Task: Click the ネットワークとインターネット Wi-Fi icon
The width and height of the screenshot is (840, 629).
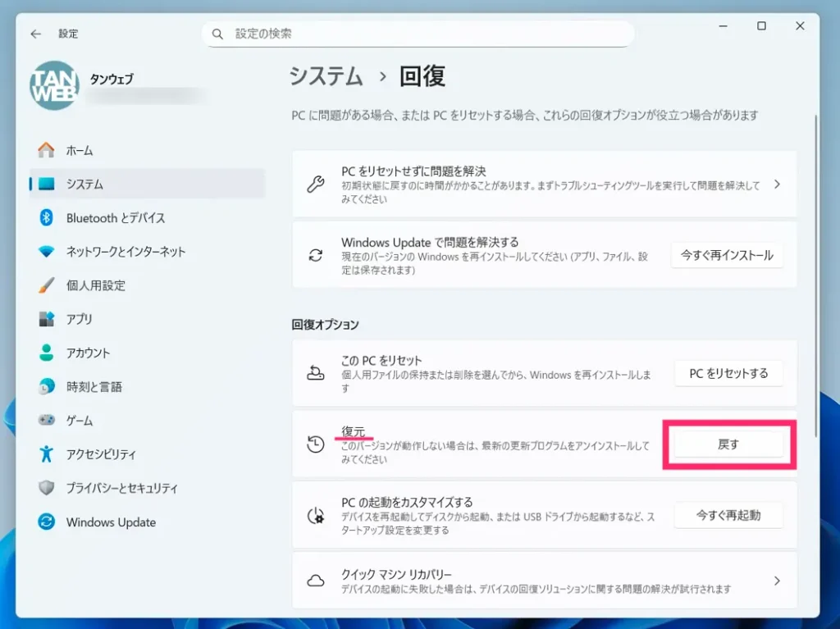Action: [47, 252]
